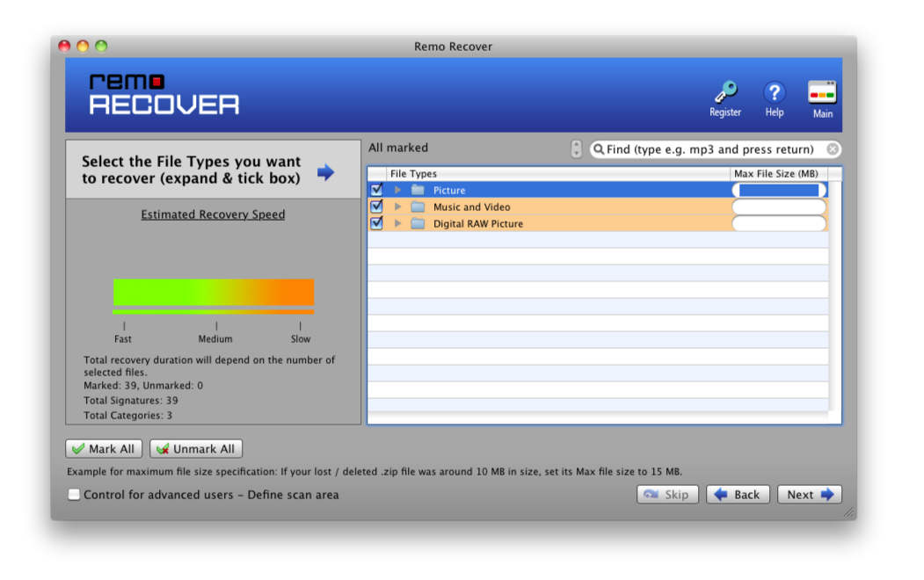
Task: Click the 'Total Categories: 3' text
Action: [127, 415]
